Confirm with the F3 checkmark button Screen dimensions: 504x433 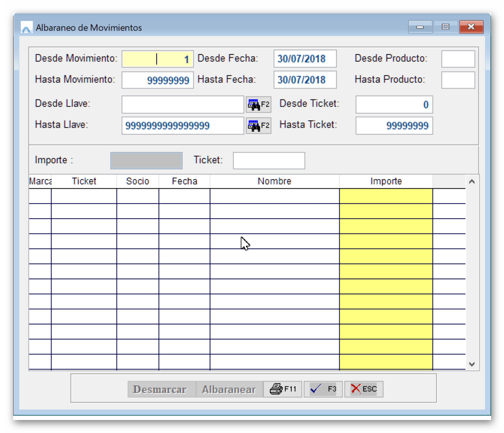click(323, 389)
